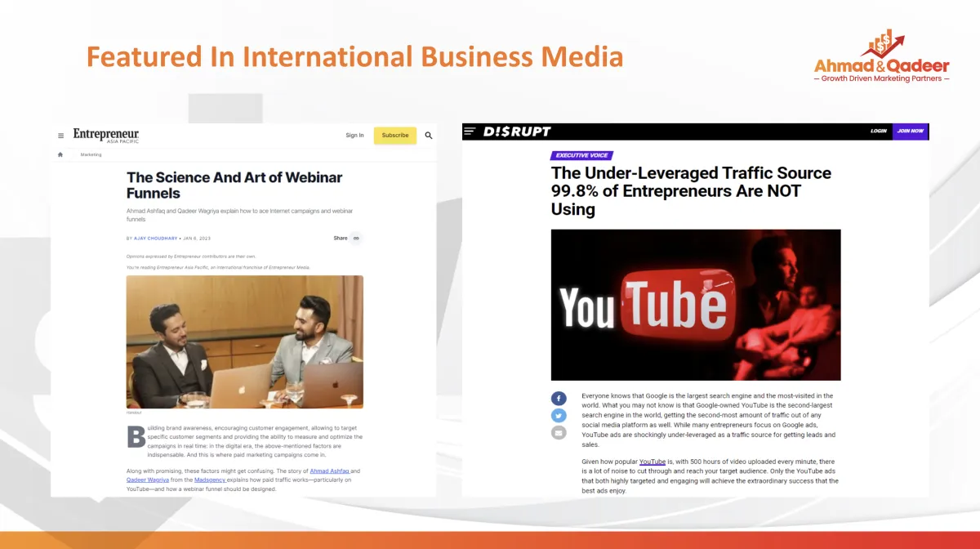Click the Ahmad & Qadeer logo

[882, 56]
